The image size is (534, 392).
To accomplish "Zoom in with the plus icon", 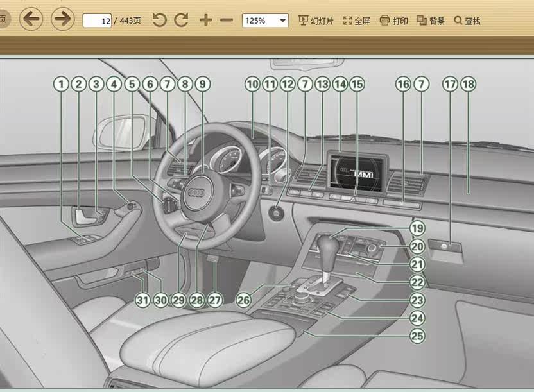I will tap(206, 21).
